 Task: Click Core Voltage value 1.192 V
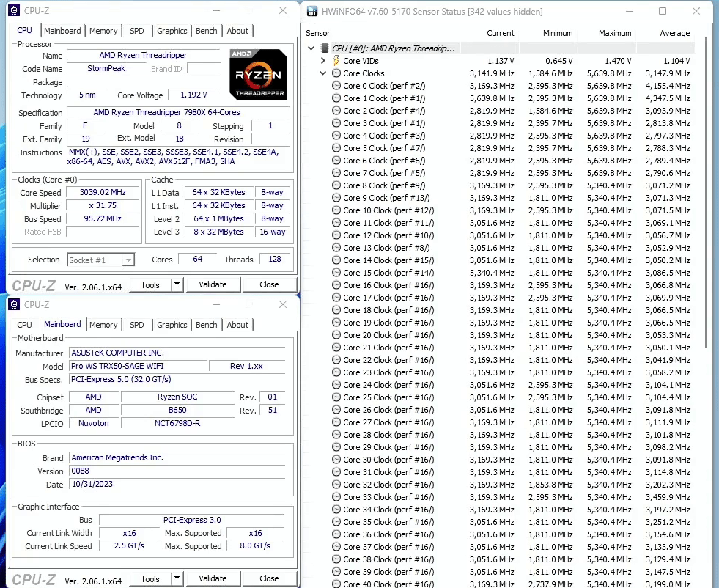193,95
